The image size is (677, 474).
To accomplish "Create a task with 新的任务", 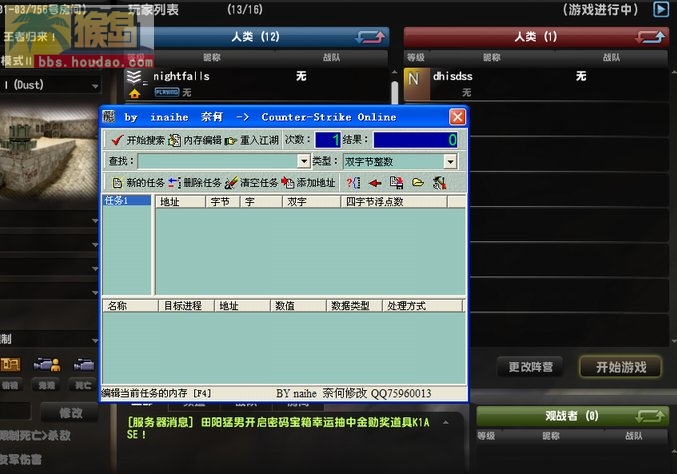I will [138, 183].
